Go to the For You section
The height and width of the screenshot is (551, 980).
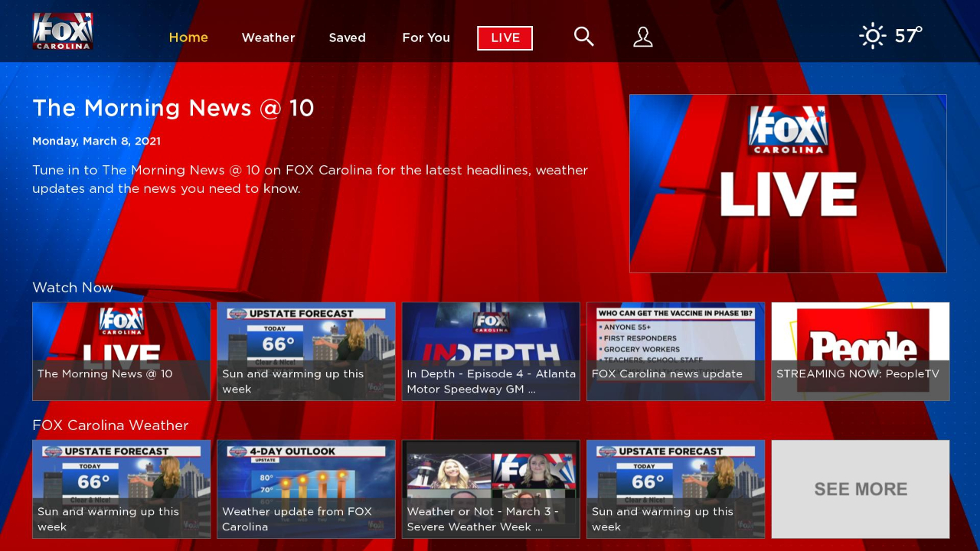[426, 37]
